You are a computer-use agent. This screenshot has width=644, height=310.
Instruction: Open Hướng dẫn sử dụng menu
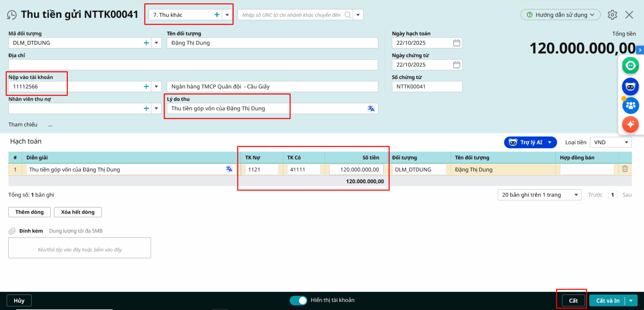point(560,15)
